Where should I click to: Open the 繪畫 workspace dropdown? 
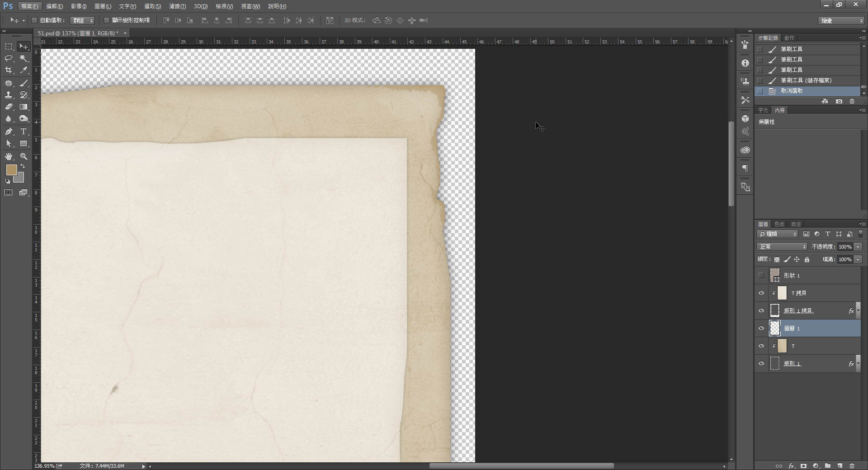click(841, 21)
